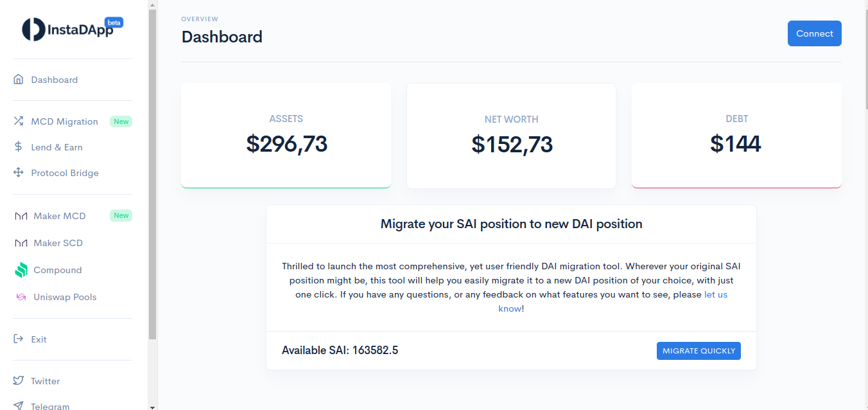Click the Protocol Bridge arrows icon
Viewport: 868px width, 410px height.
pos(19,173)
